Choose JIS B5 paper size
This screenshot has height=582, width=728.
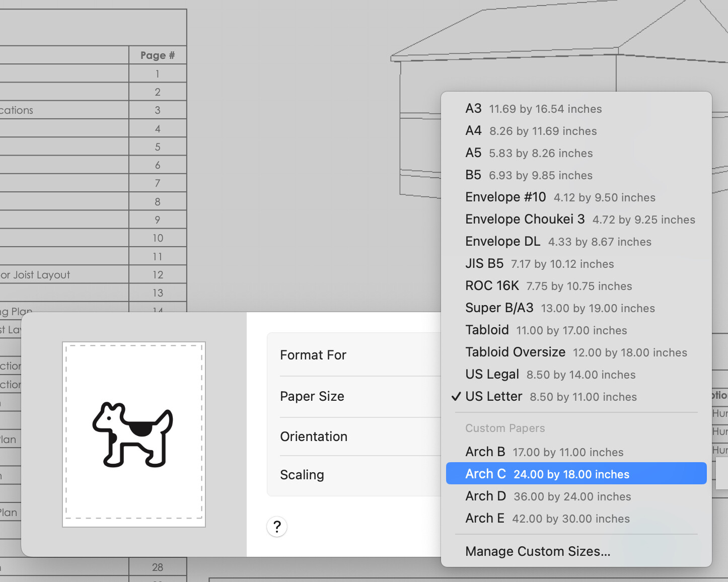pyautogui.click(x=576, y=264)
